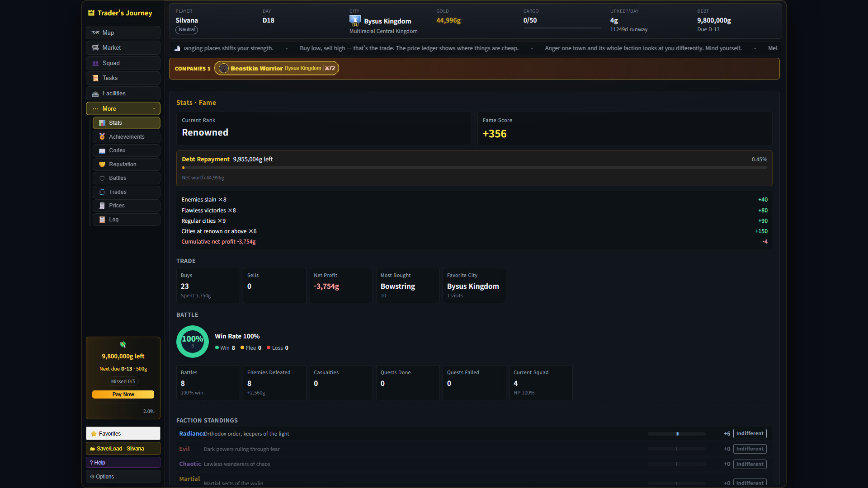Click the Radiance faction standing bar

(x=677, y=434)
